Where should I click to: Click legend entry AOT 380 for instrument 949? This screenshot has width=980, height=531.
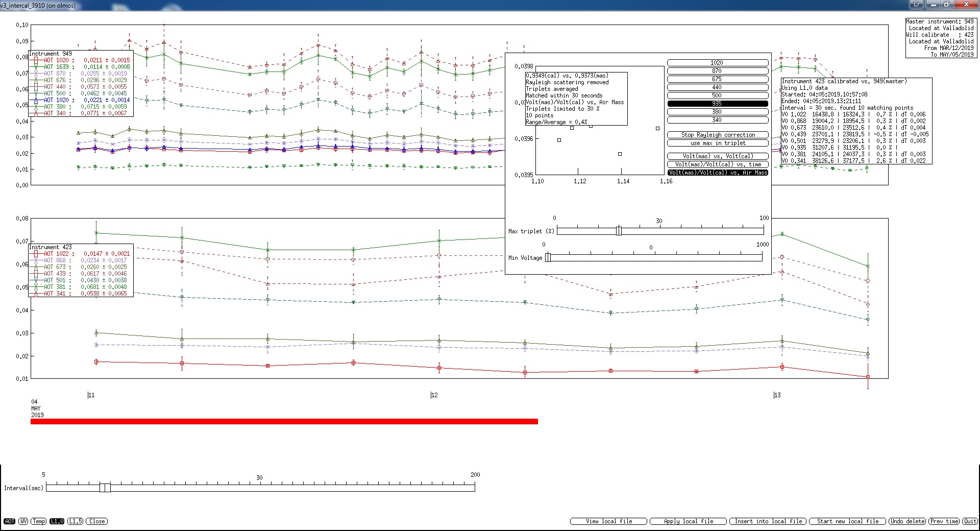[80, 107]
